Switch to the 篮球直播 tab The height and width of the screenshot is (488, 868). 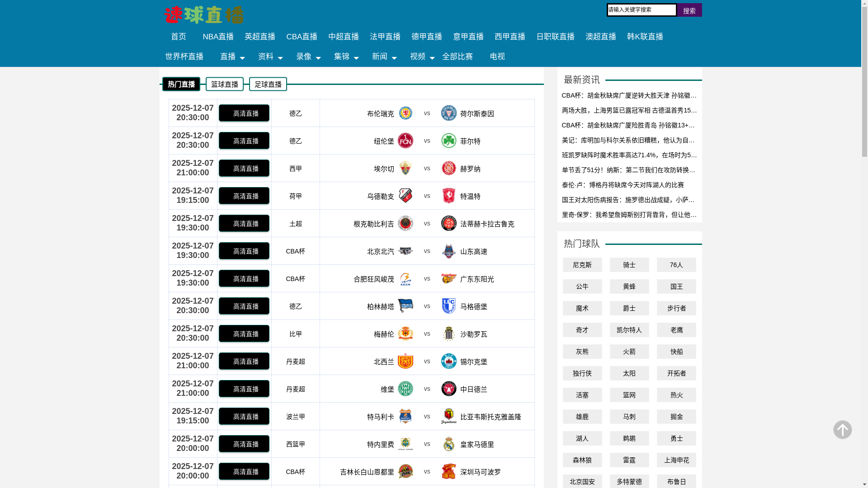tap(224, 84)
